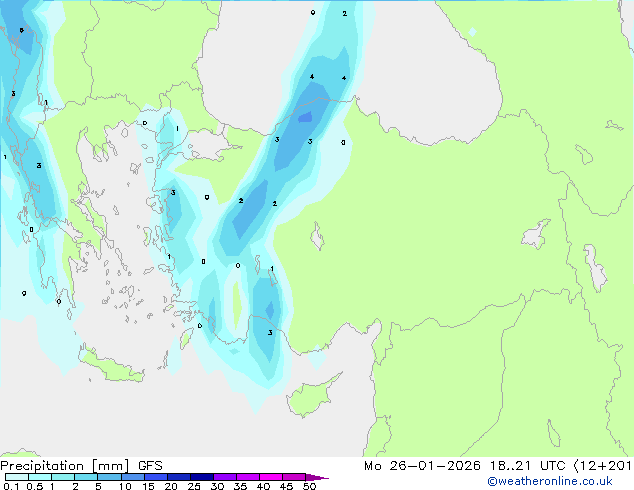Click the "15" legend value

click(x=148, y=486)
